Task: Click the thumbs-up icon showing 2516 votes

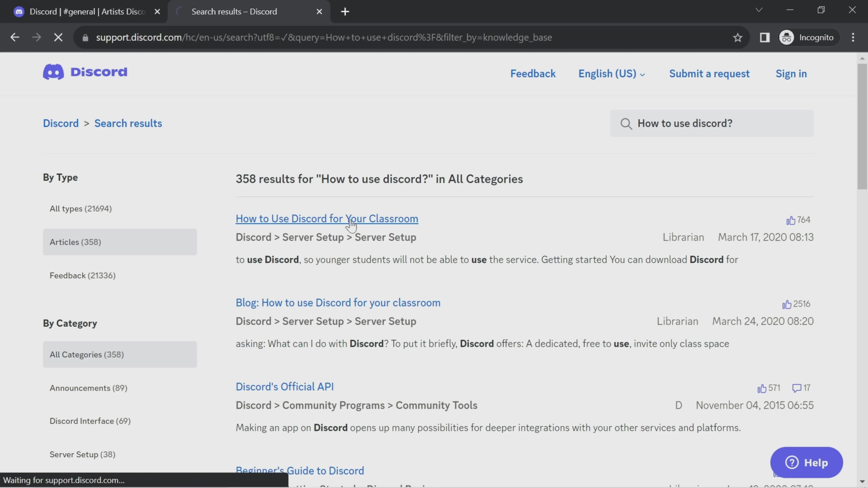Action: click(x=786, y=305)
